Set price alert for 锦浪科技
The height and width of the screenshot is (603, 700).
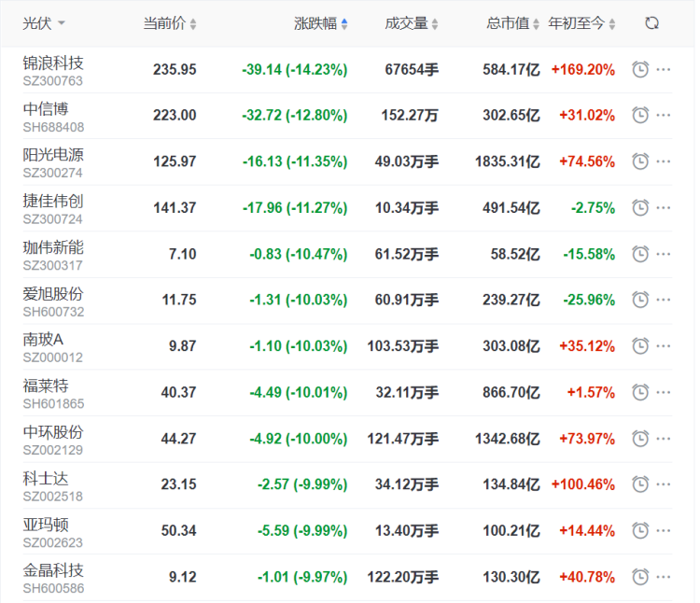pyautogui.click(x=640, y=69)
